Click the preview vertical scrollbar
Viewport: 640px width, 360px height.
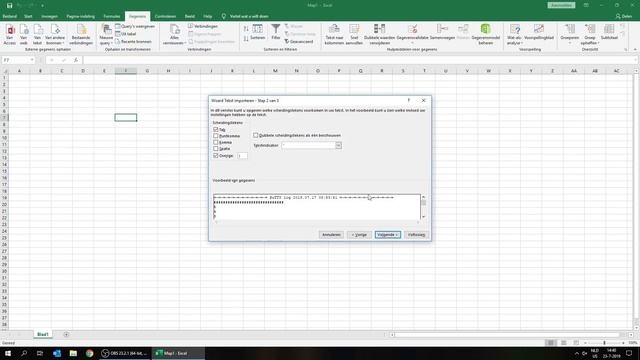pos(423,207)
